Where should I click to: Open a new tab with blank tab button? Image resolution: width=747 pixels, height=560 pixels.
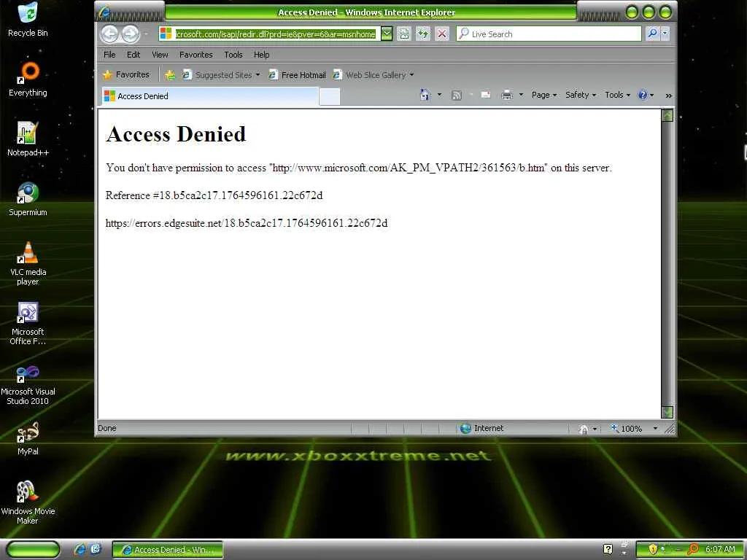pos(330,96)
